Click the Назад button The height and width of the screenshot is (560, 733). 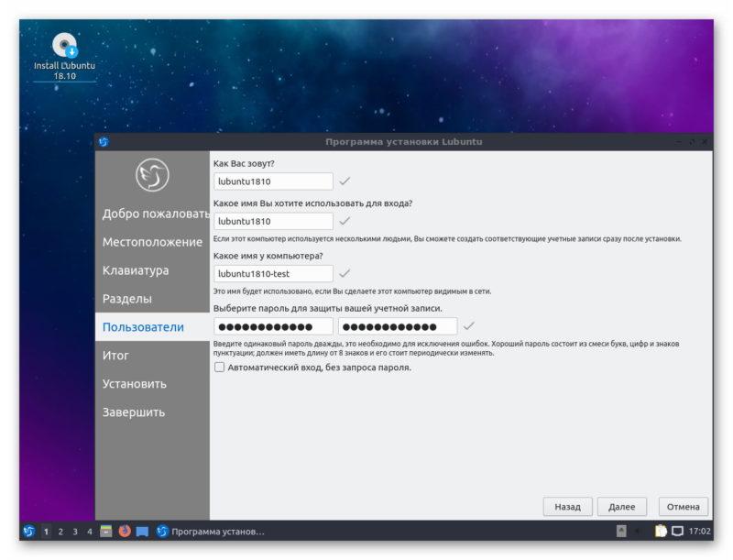point(567,507)
